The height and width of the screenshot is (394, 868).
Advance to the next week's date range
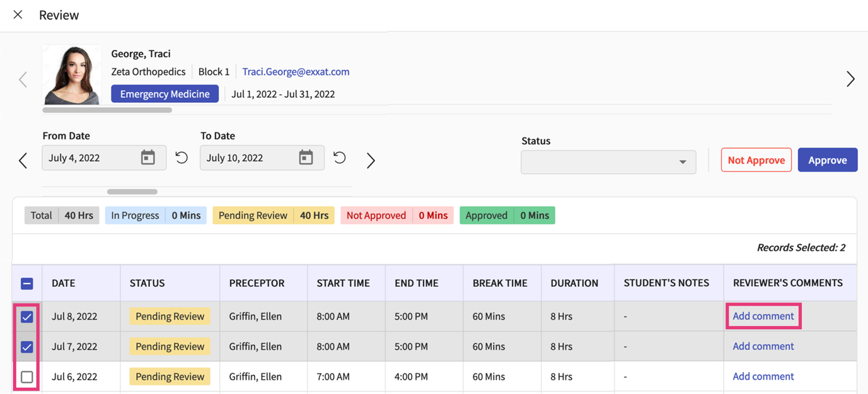click(371, 160)
